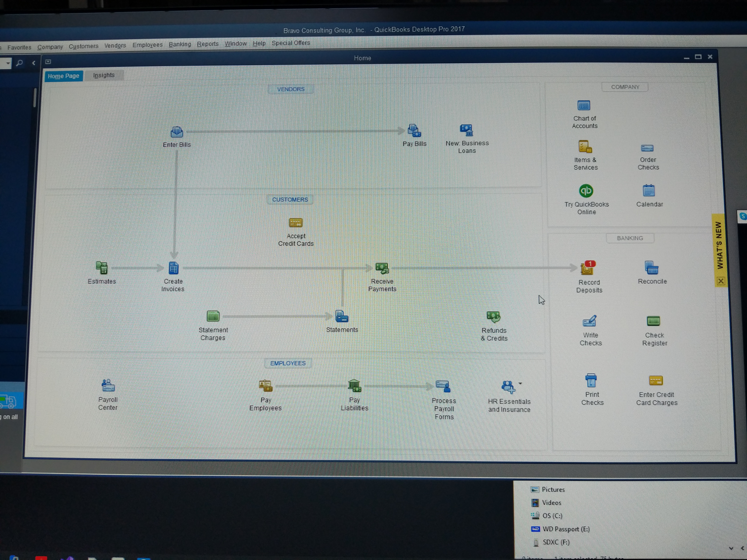Expand the HR Essentials dropdown arrow
The image size is (747, 560).
coord(520,384)
